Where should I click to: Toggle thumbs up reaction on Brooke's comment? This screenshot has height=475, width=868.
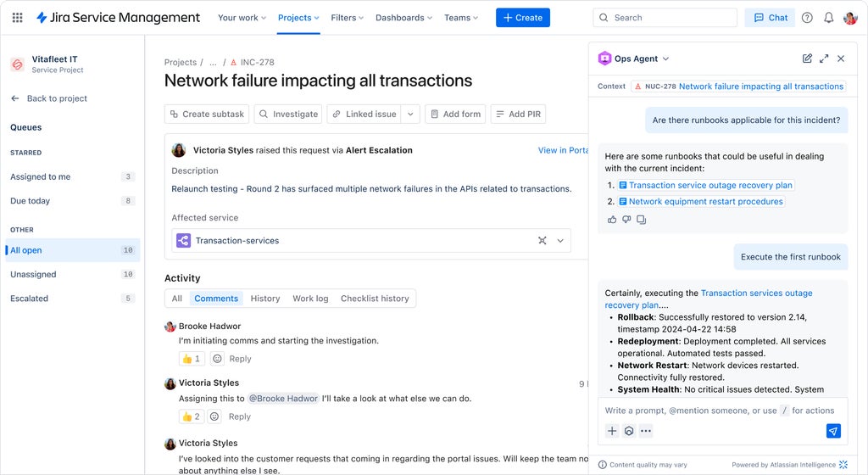coord(192,359)
